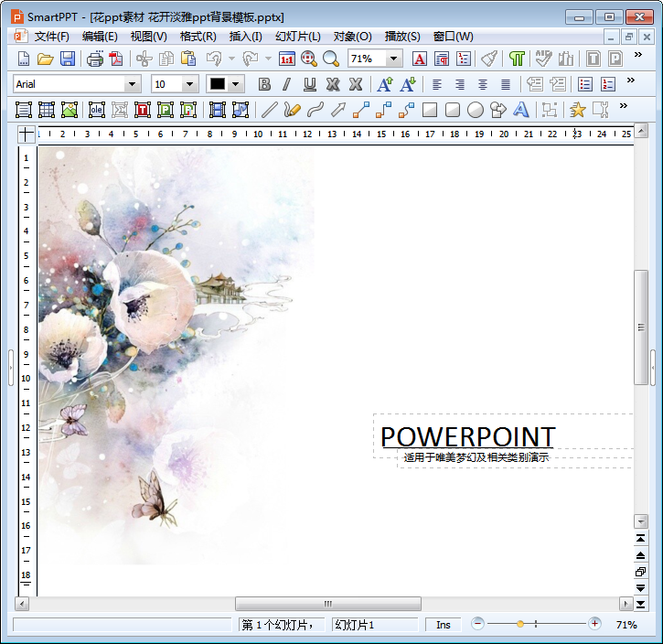Click the green paragraph marks icon

(x=517, y=59)
